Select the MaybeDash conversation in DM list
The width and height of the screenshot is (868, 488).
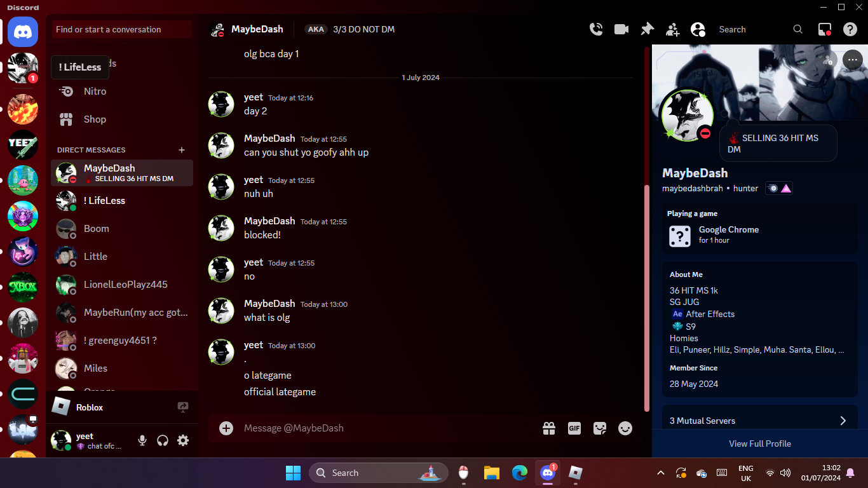122,173
